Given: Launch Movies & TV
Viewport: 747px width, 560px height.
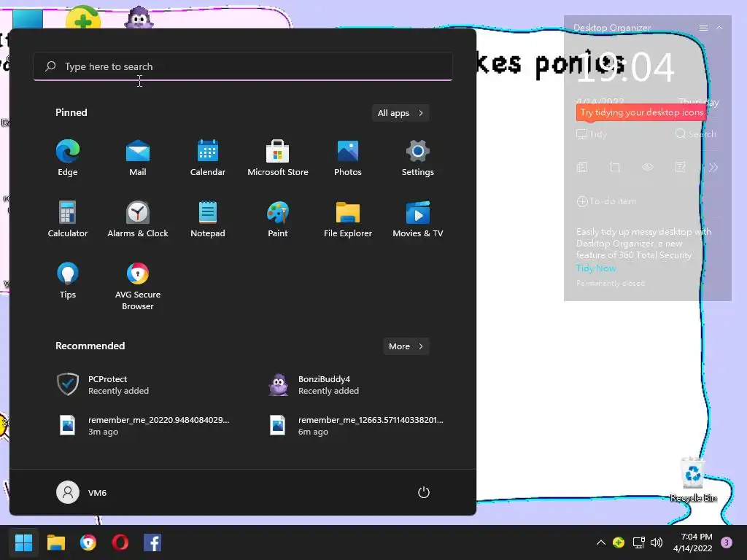Looking at the screenshot, I should (x=418, y=219).
